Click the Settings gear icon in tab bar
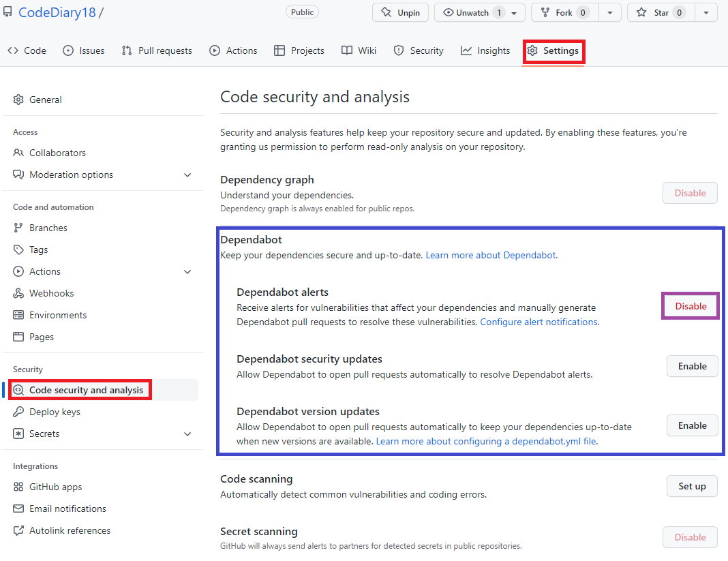Screen dimensions: 728x561 tap(532, 50)
